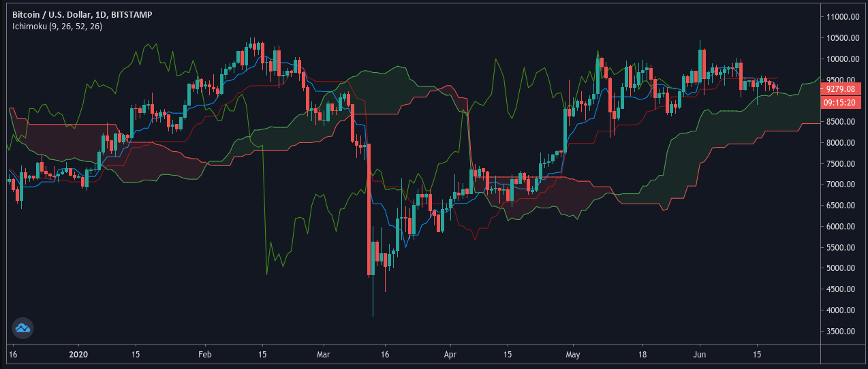
Task: Click the 10500.00 price axis label
Action: pyautogui.click(x=842, y=37)
